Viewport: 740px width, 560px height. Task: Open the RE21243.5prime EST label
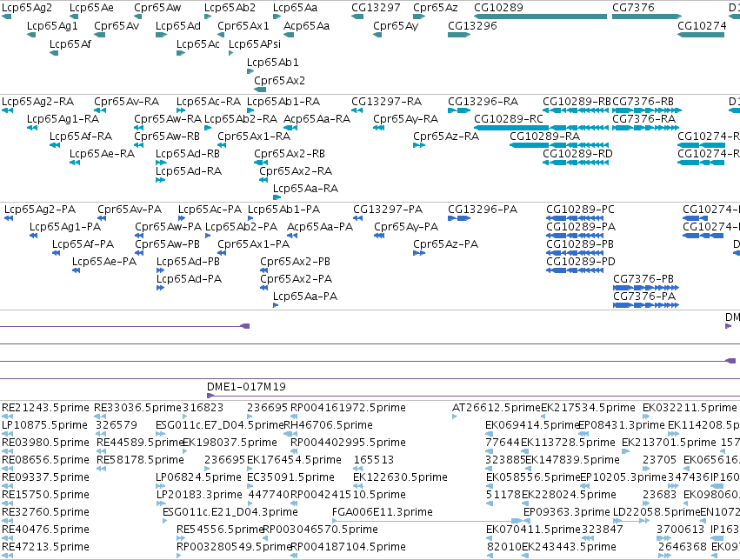pos(45,408)
